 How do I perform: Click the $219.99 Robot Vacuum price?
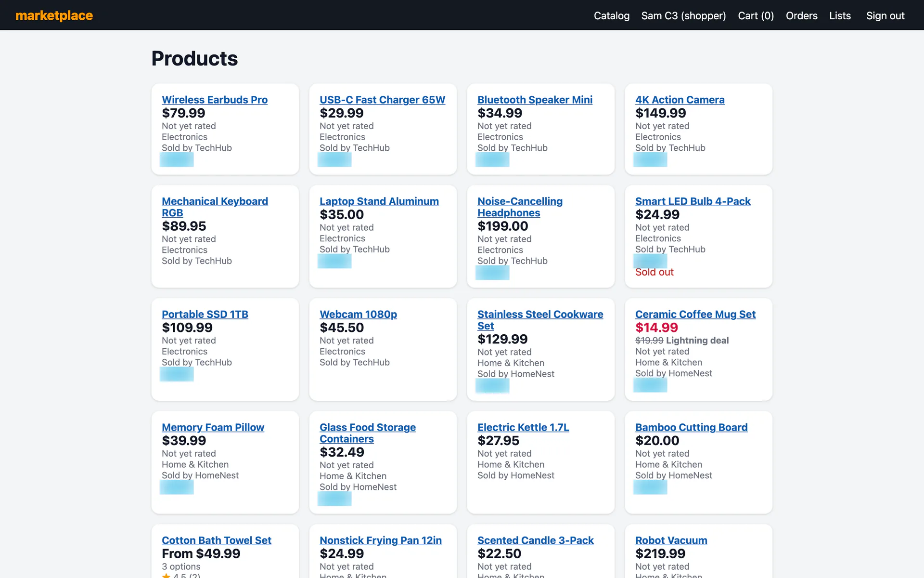pyautogui.click(x=660, y=554)
